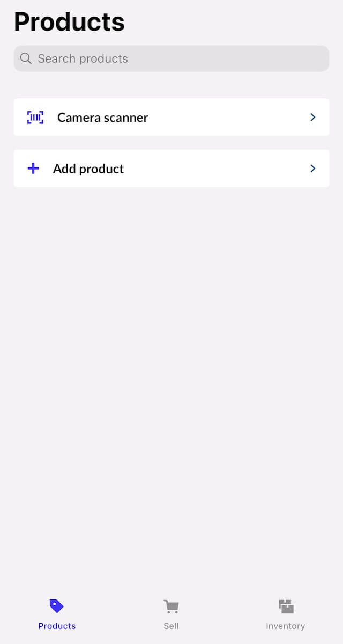Screen dimensions: 343x644
Task: Click the magnifying glass search icon
Action: coord(25,58)
